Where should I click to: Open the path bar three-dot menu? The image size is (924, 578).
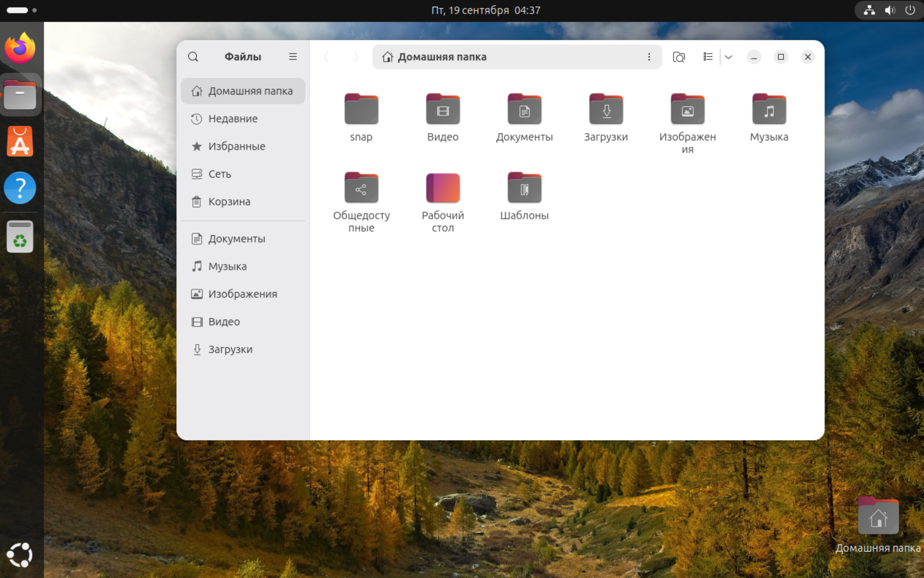pos(649,57)
